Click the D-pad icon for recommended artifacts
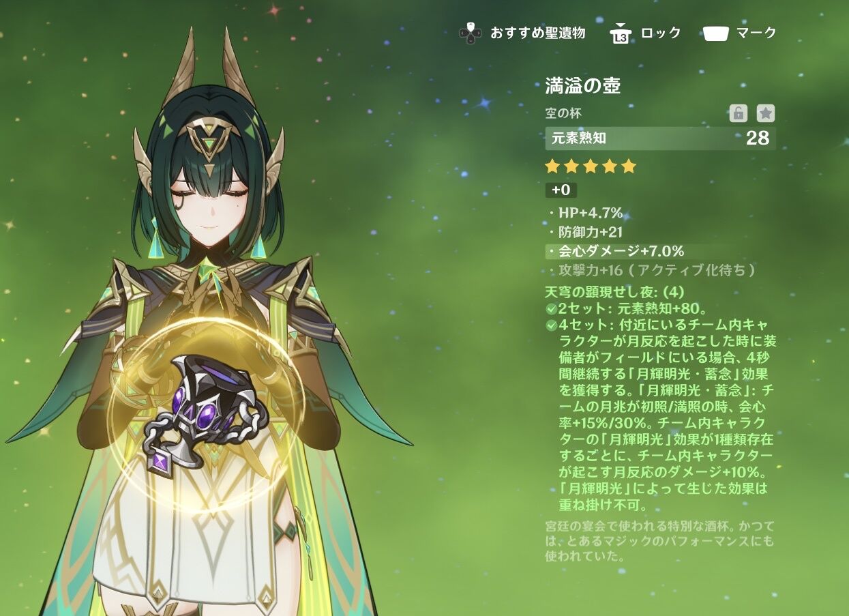Viewport: 849px width, 616px height. tap(471, 33)
